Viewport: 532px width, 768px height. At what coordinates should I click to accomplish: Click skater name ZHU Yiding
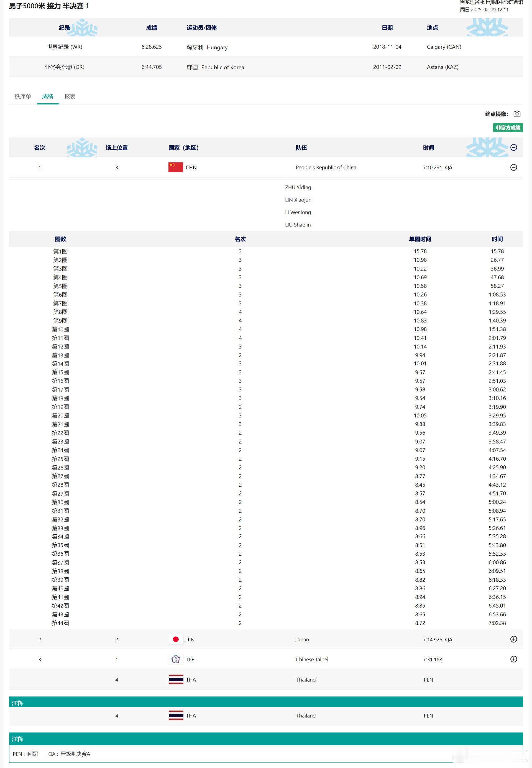(x=298, y=187)
